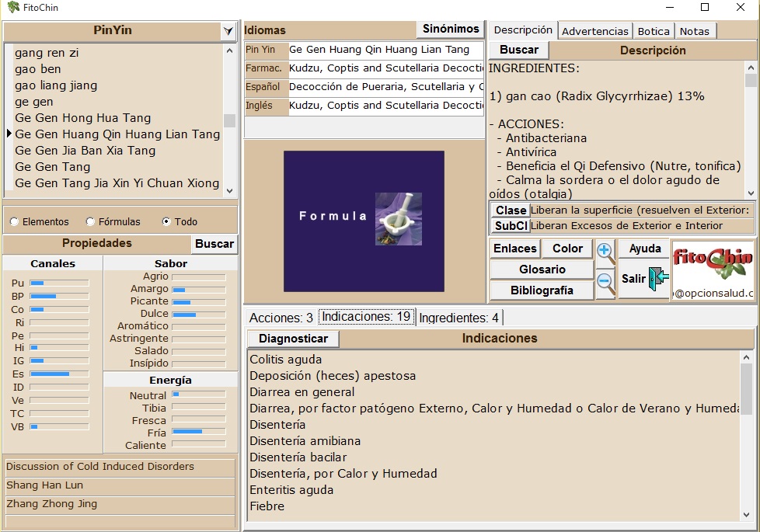Click 'Shang Han Lun' source entry
The image size is (760, 532).
[120, 485]
